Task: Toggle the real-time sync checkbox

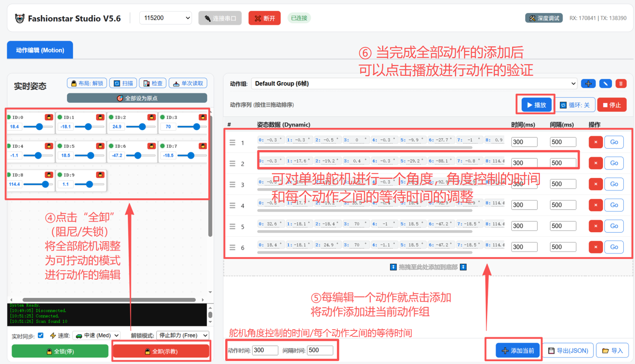Action: [x=41, y=336]
